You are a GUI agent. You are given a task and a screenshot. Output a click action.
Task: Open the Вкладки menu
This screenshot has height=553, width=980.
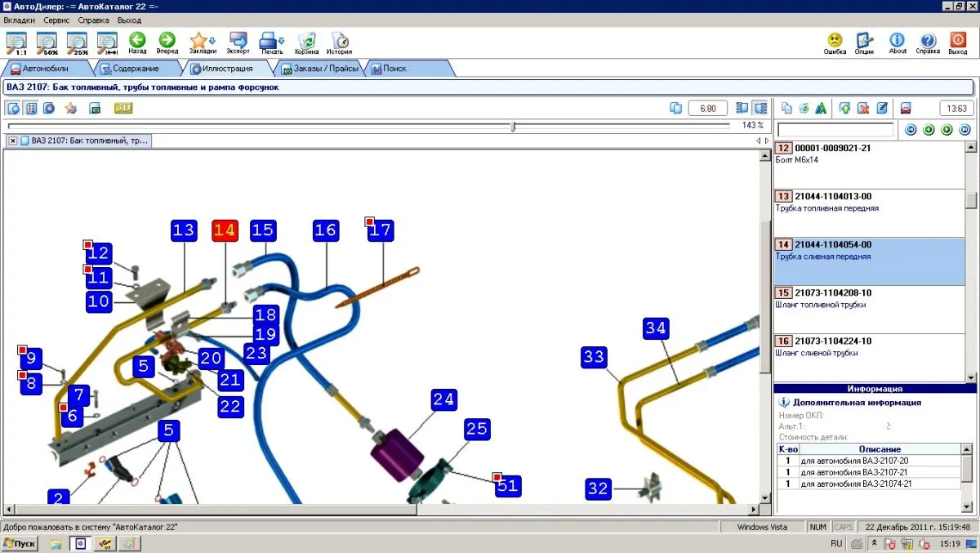[x=19, y=19]
